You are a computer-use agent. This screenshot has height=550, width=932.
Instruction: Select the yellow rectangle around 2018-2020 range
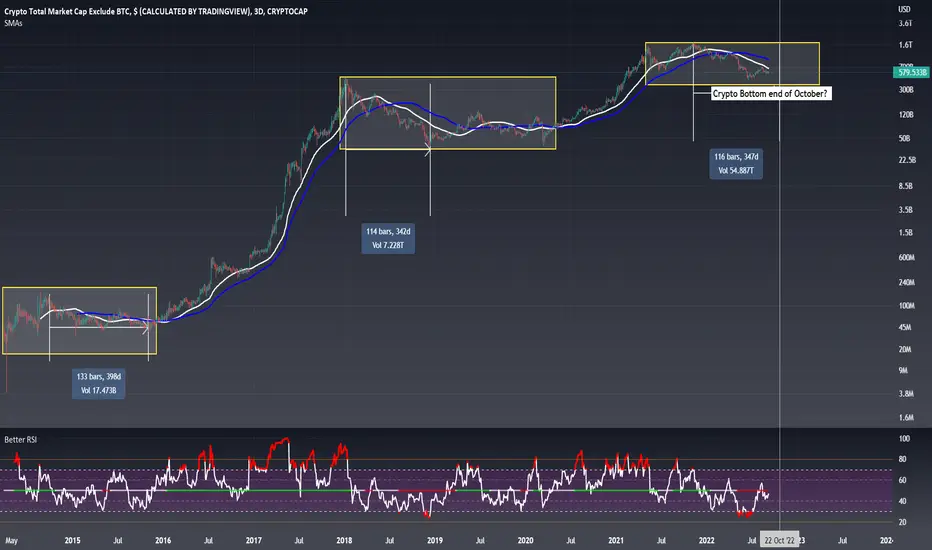[448, 113]
